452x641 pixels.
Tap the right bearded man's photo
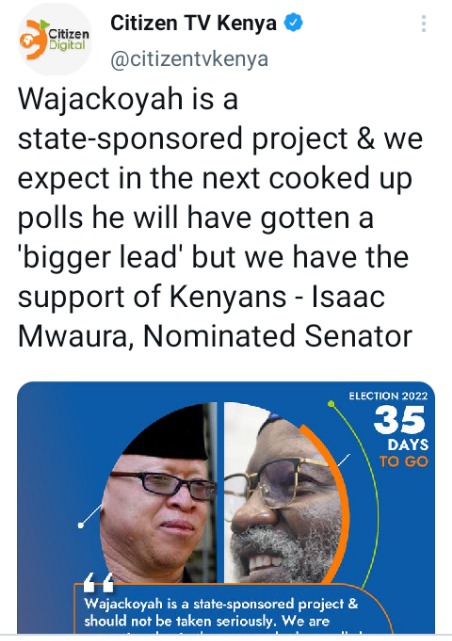283,494
